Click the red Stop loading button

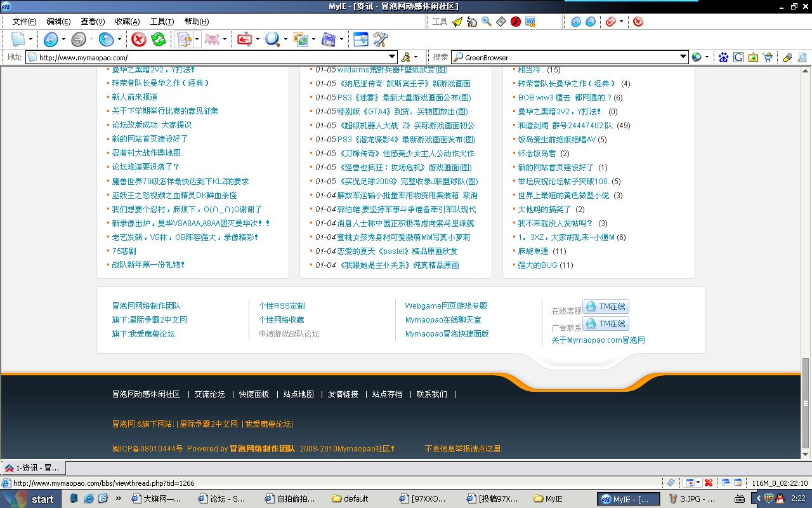point(138,39)
